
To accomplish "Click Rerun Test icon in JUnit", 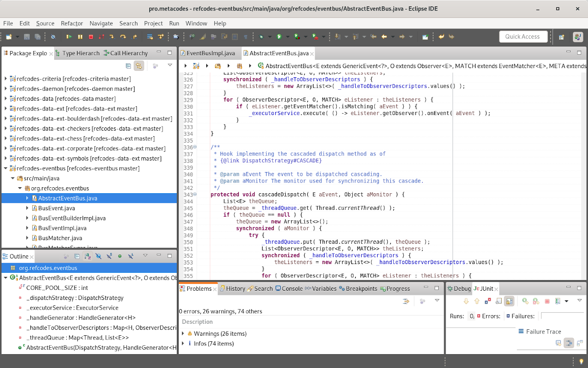I will click(x=526, y=301).
